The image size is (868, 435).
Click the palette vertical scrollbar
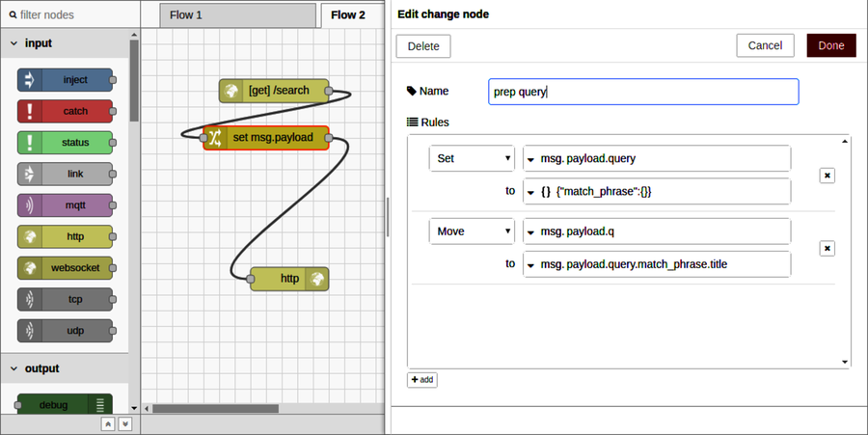134,80
